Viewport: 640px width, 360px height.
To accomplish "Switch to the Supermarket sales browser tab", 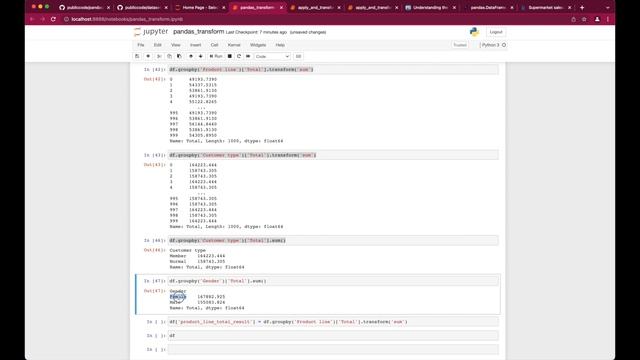I will coord(546,7).
